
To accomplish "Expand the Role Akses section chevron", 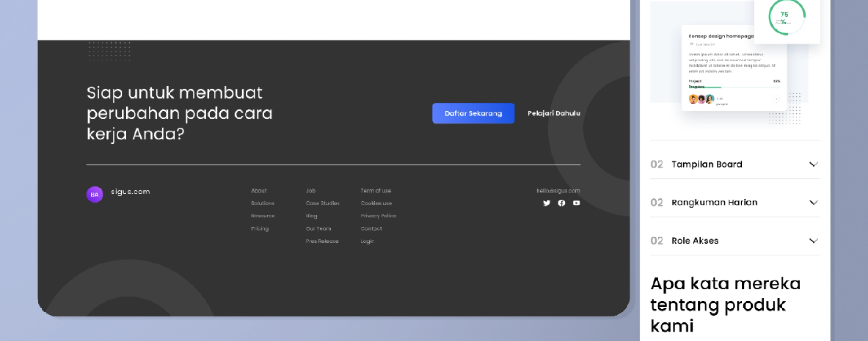I will pos(813,241).
